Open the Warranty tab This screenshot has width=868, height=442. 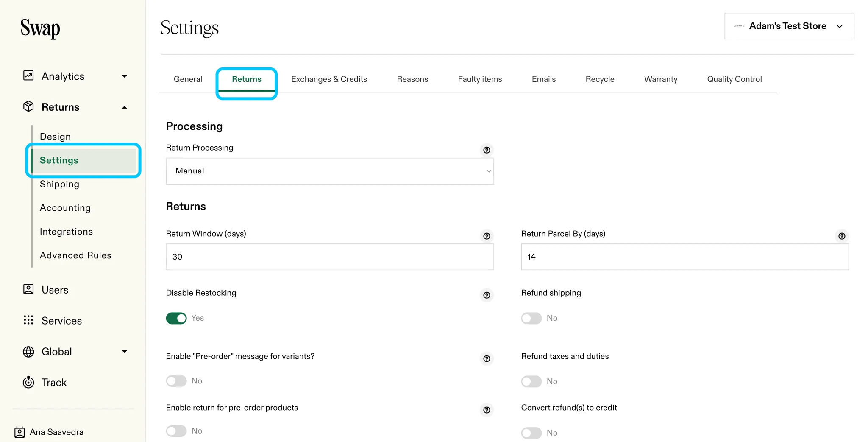coord(661,79)
